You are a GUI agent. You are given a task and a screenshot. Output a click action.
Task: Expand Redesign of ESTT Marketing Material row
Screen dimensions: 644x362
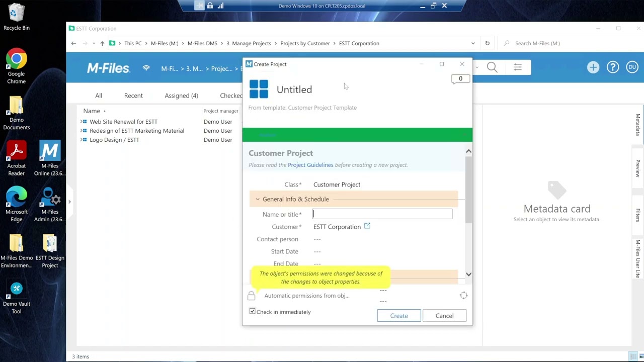click(82, 131)
